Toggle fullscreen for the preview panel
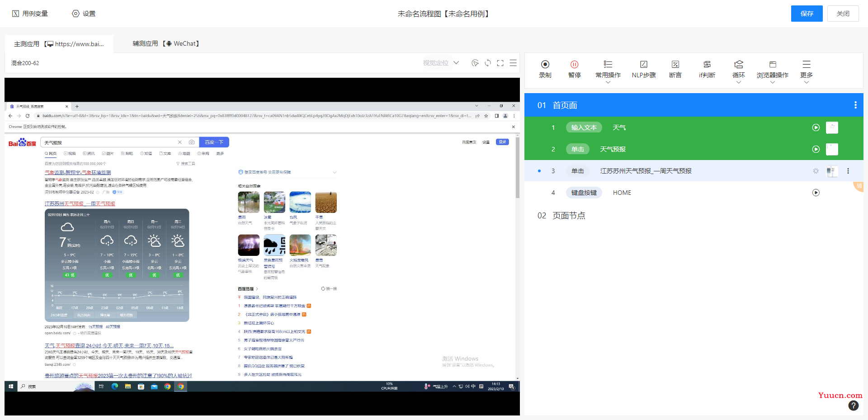 click(x=500, y=63)
